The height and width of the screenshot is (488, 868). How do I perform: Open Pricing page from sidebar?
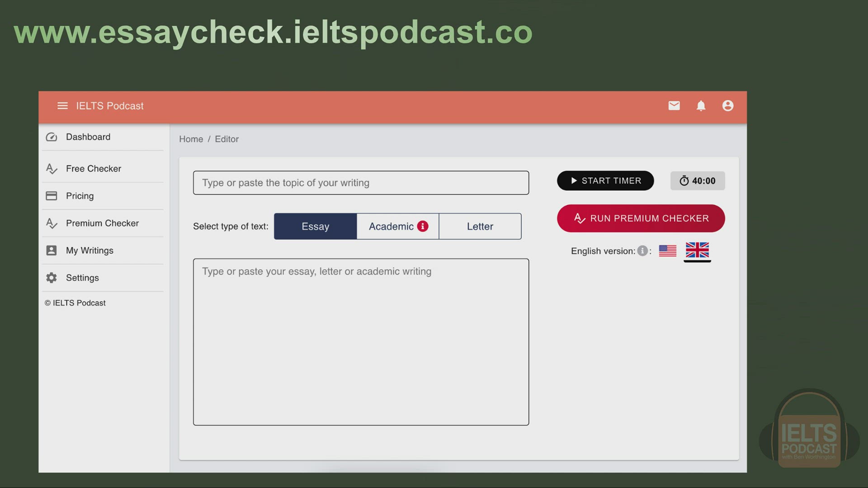(103, 196)
